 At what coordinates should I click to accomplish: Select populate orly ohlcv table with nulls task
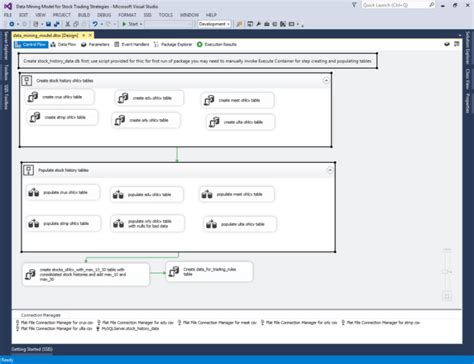(147, 223)
